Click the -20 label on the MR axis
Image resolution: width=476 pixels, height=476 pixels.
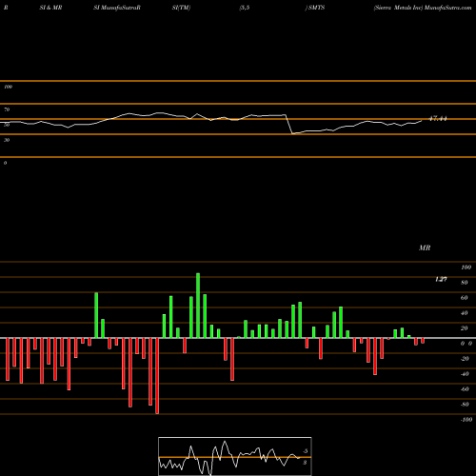465,359
